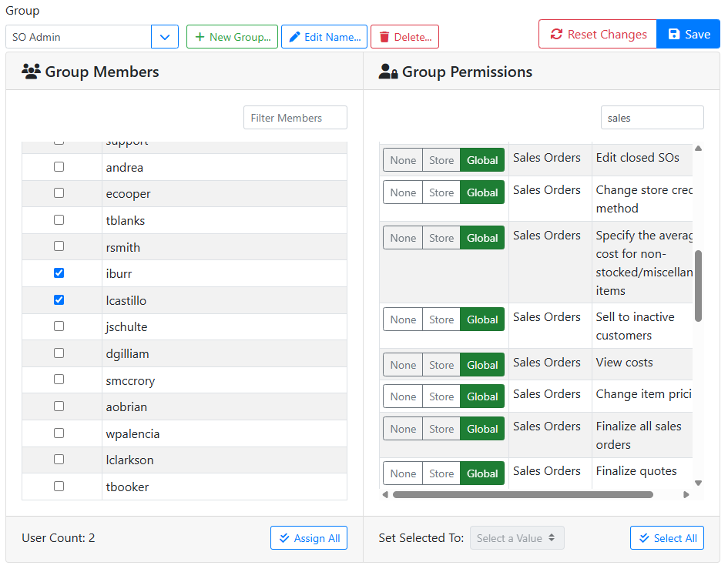Set Finalize quotes permission to Store
Screen dimensions: 728x572
point(441,473)
